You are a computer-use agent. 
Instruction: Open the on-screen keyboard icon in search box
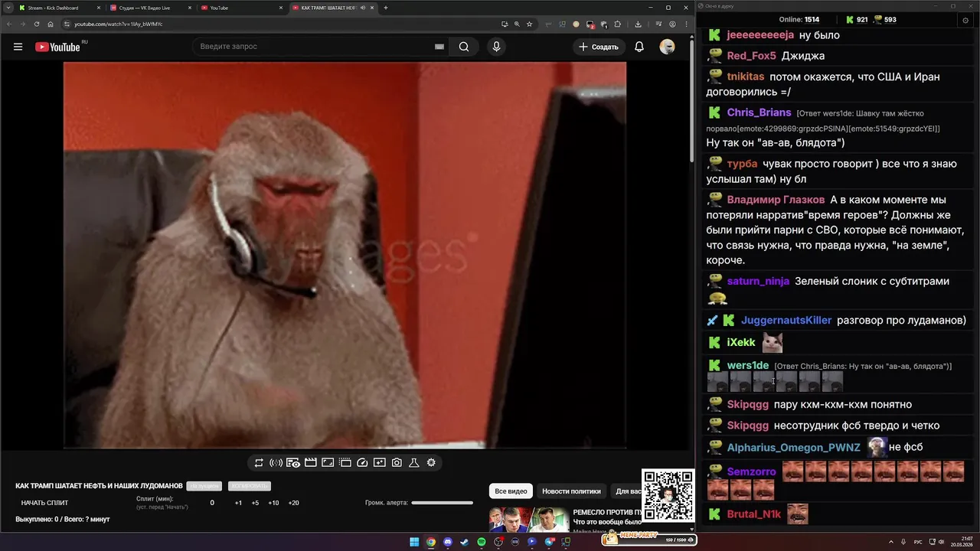tap(439, 47)
